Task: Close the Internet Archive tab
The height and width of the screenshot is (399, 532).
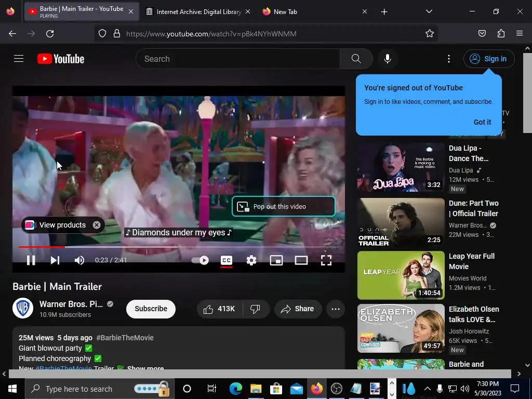Action: coord(248,11)
